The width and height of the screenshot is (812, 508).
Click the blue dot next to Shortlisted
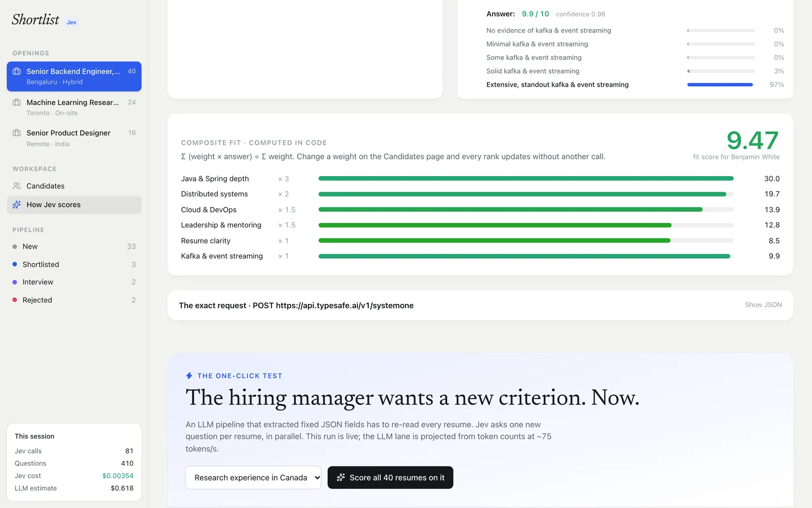(x=15, y=264)
